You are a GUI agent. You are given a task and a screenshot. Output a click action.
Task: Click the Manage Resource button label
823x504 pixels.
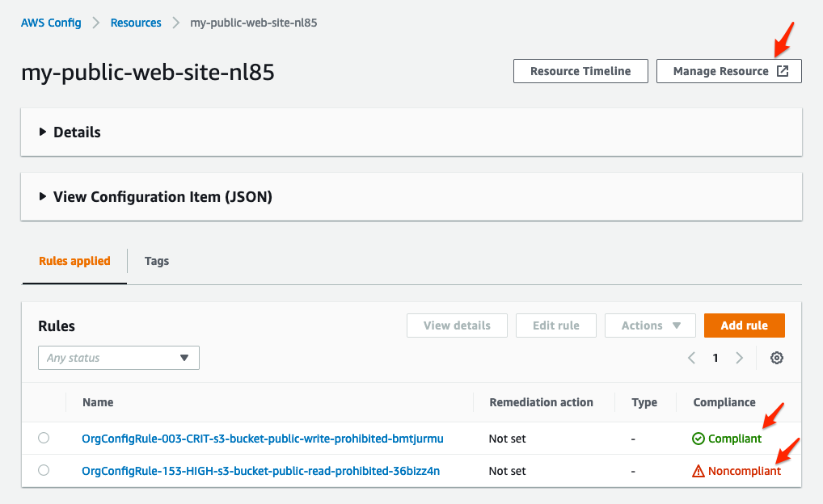720,71
